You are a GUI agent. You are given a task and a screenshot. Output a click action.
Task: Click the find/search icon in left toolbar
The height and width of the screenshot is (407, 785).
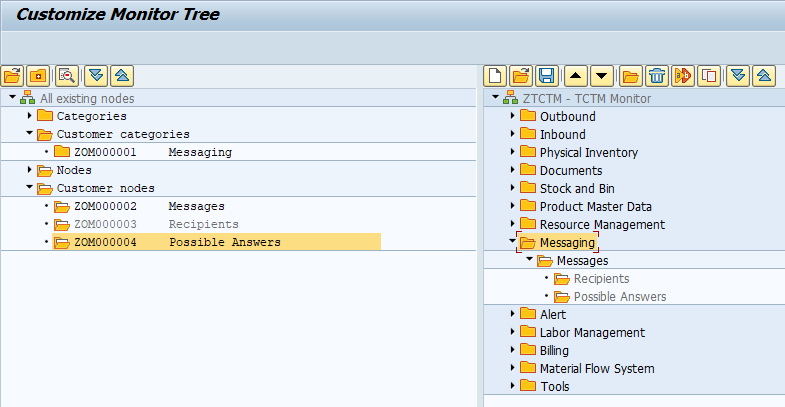[66, 75]
